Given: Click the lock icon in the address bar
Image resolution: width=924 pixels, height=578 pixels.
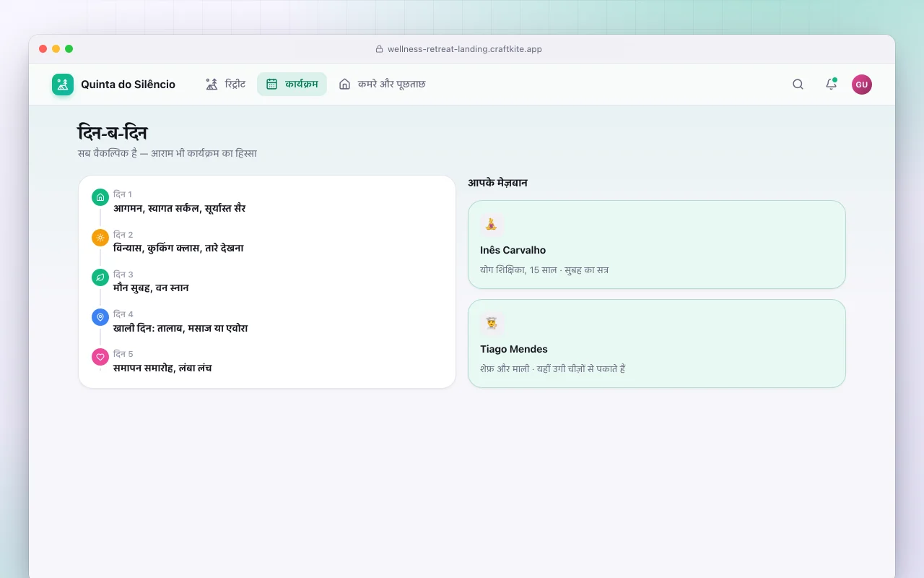Looking at the screenshot, I should 379,49.
